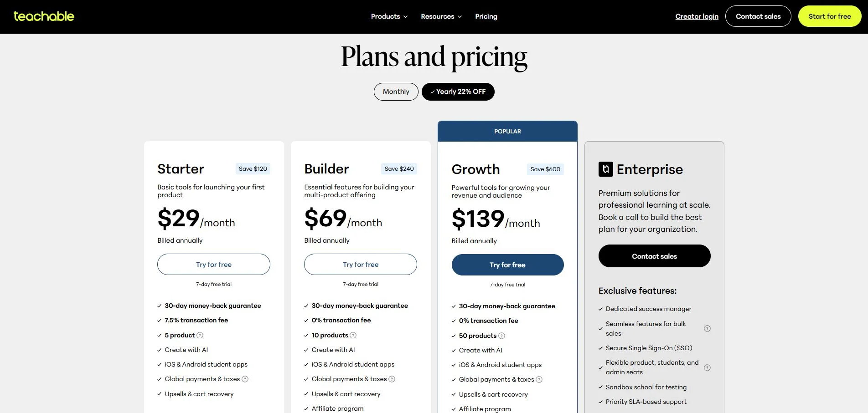This screenshot has height=413, width=868.
Task: Open the info icon for Flexible product, students, and admin seats
Action: (x=707, y=367)
